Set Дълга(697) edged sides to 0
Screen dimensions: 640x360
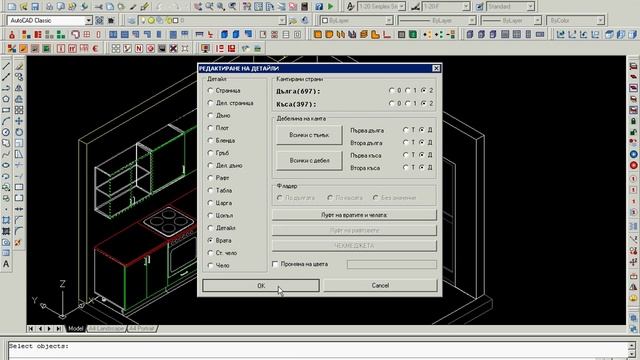coord(392,90)
